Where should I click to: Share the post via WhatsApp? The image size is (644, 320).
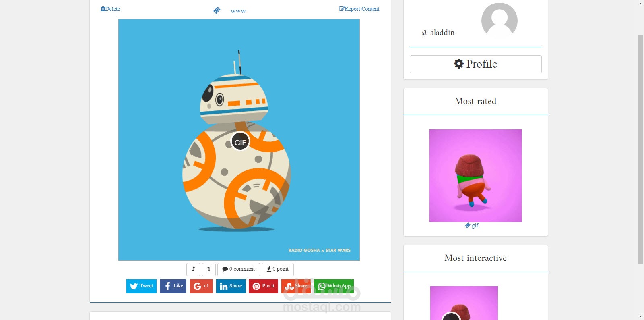[334, 286]
